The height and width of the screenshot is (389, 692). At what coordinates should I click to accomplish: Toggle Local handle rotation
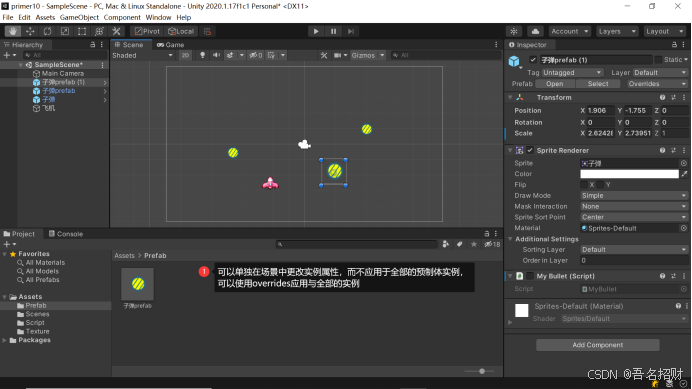coord(181,31)
